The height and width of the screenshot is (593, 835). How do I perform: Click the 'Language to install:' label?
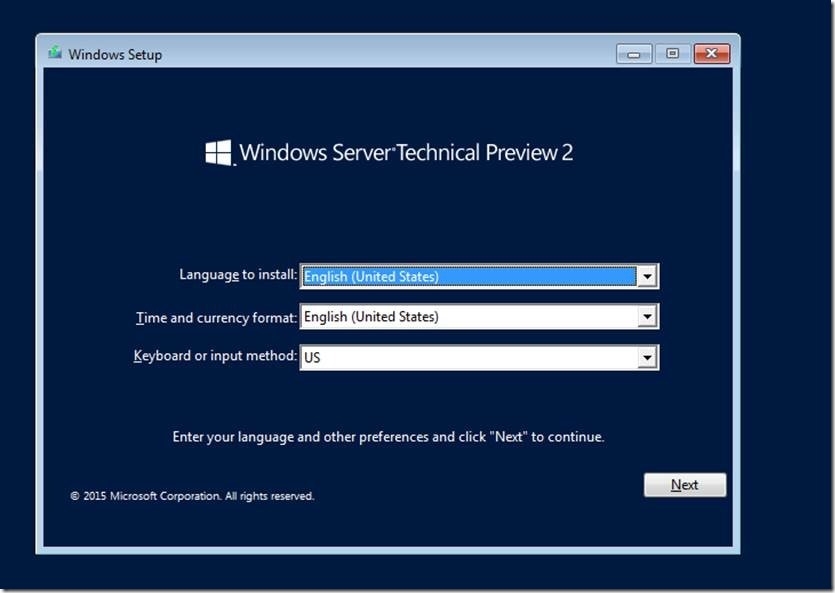(238, 275)
